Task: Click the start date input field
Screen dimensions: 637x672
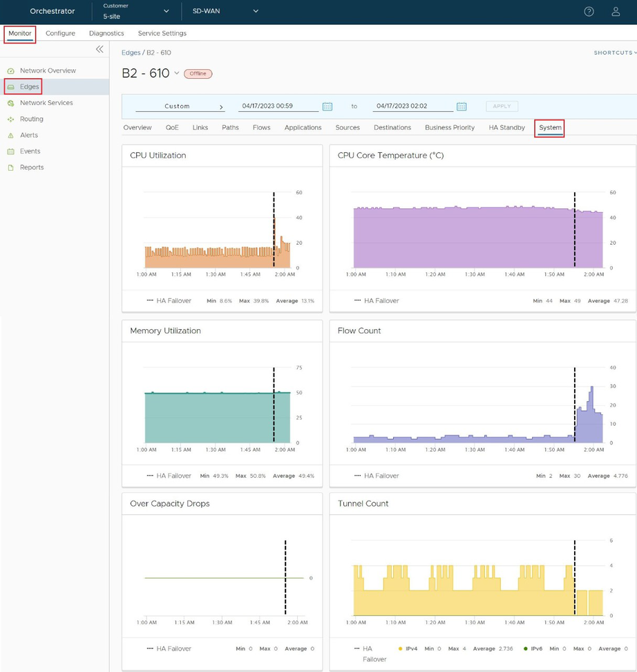Action: (x=276, y=106)
